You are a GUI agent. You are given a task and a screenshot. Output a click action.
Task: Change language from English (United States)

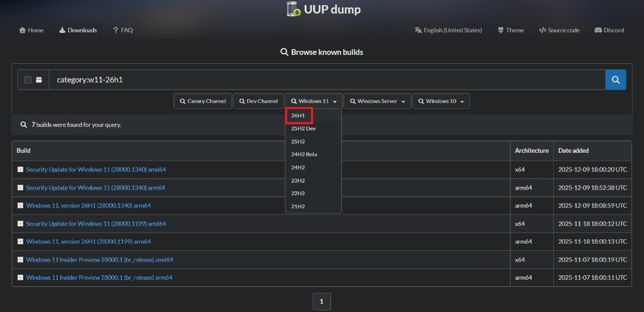click(x=448, y=30)
